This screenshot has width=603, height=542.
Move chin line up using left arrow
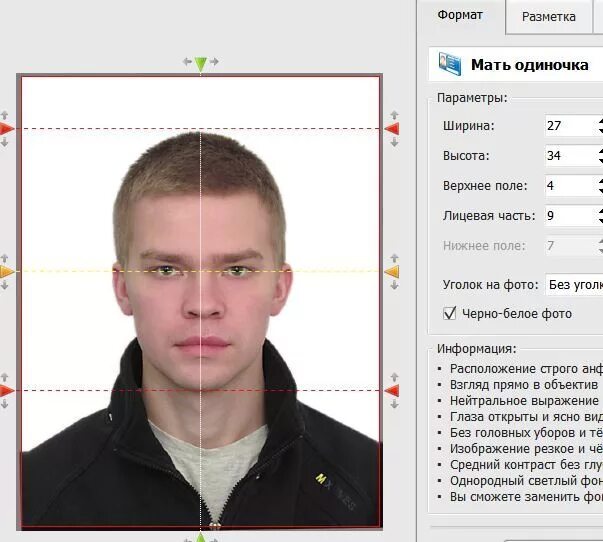(5, 377)
